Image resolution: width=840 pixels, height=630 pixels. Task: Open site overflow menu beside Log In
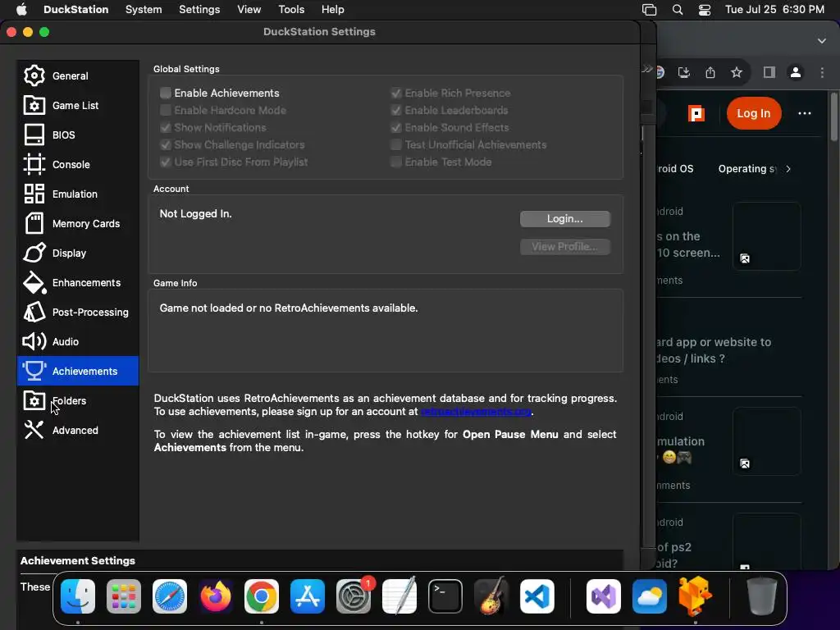[x=805, y=113]
